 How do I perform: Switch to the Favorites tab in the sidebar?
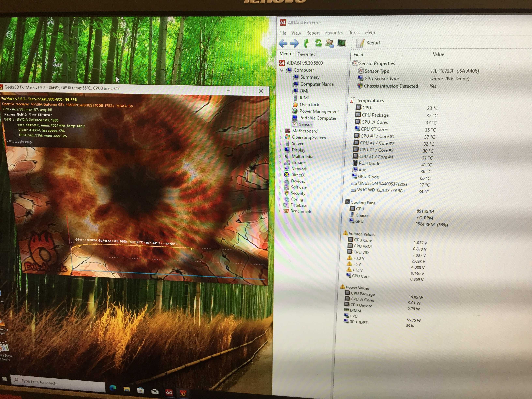tap(306, 54)
